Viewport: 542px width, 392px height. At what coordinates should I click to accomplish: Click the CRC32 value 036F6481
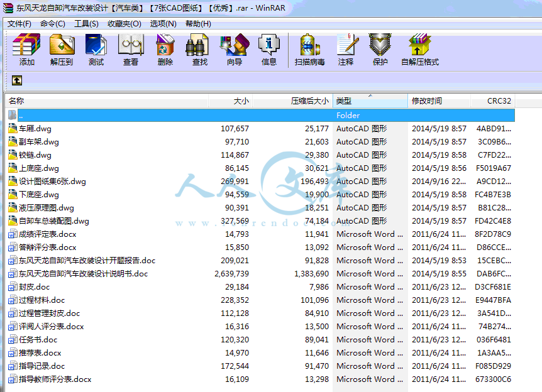pos(494,339)
